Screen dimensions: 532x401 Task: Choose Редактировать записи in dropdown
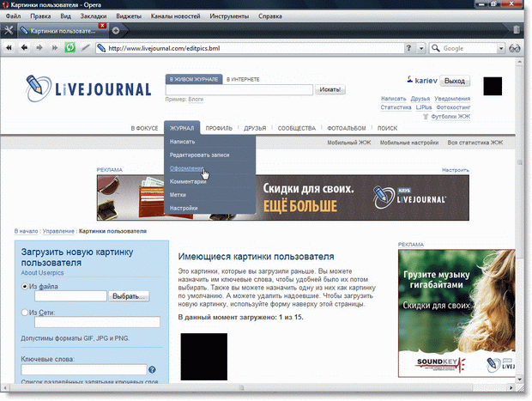coord(199,155)
